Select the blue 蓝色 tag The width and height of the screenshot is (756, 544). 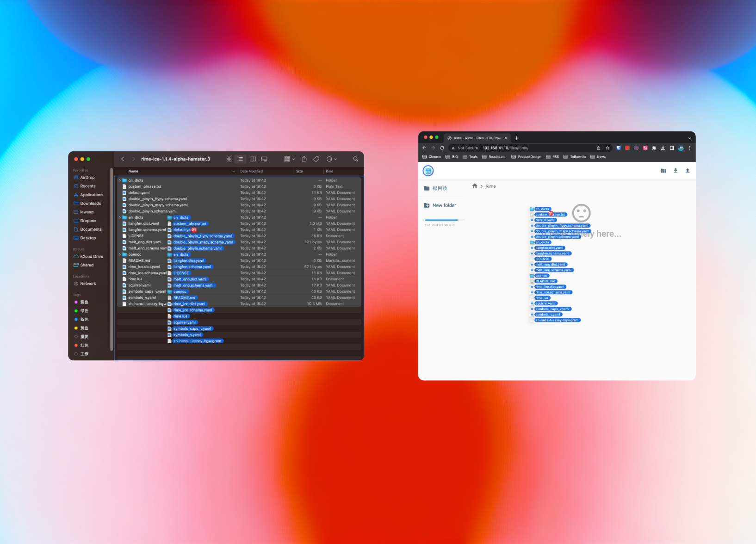pos(81,319)
